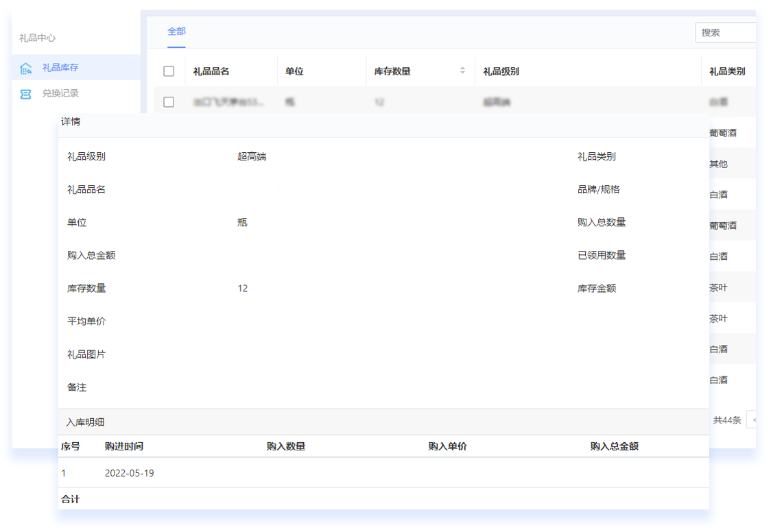Click the sort arrows beside 库存数量
This screenshot has height=532, width=771.
pyautogui.click(x=462, y=71)
